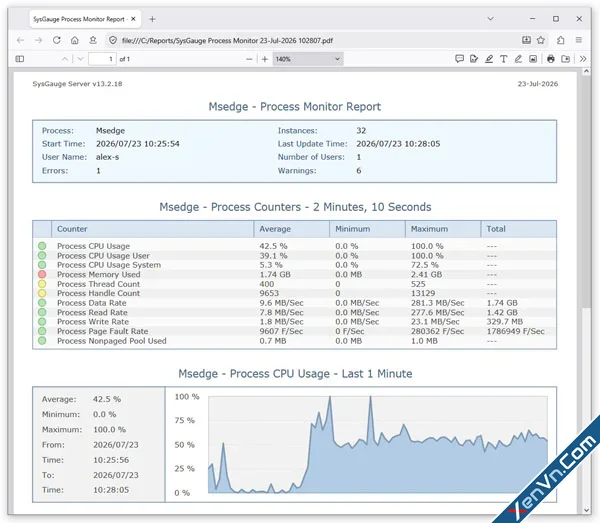
Task: Click the address bar save-page icon
Action: [x=527, y=40]
